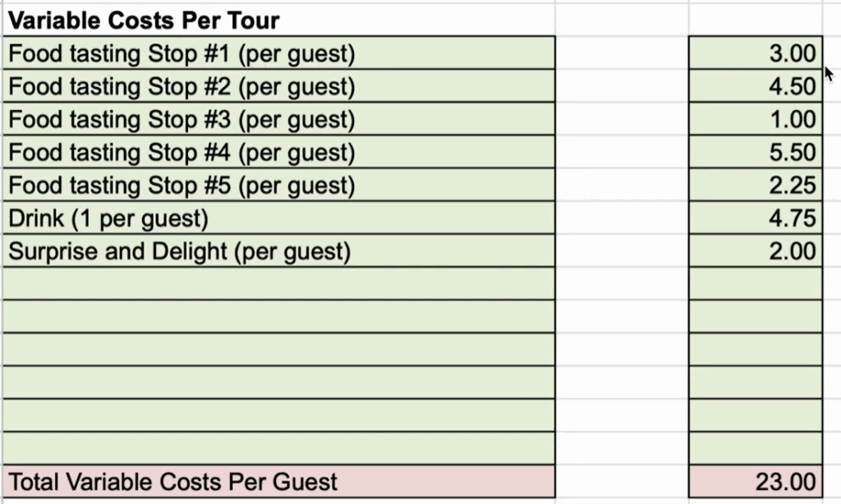
Task: Select the 1.00 cost value cell
Action: (756, 119)
